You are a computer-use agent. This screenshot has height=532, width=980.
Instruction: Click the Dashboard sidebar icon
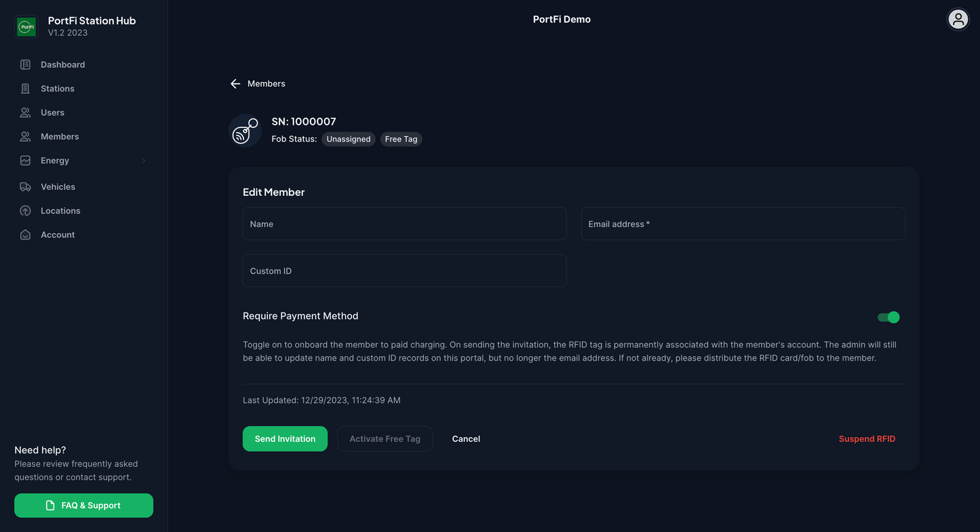point(25,65)
